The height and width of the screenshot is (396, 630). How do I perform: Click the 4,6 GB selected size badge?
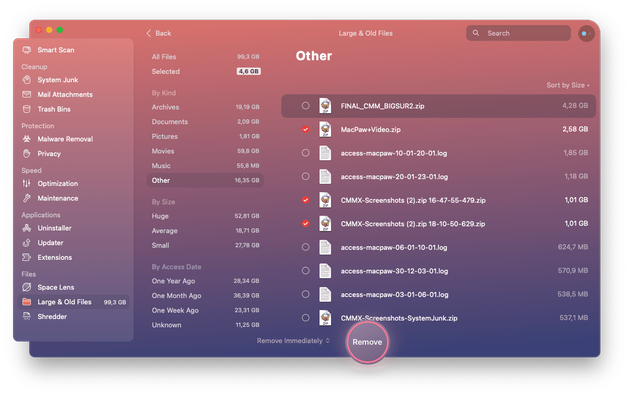[249, 71]
